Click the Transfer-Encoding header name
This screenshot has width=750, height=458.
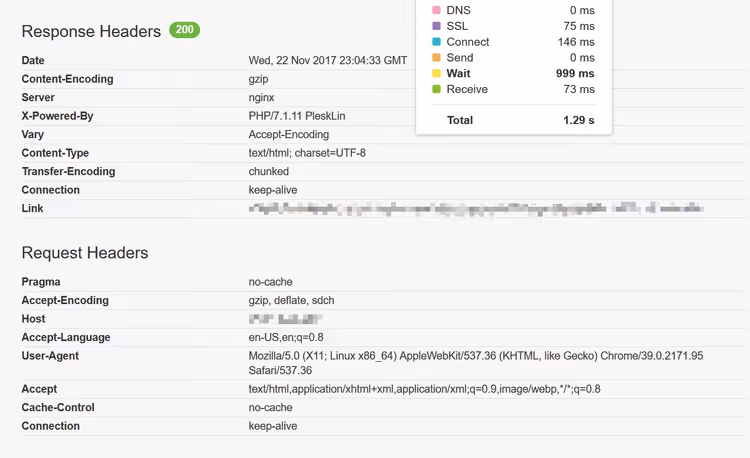(68, 171)
